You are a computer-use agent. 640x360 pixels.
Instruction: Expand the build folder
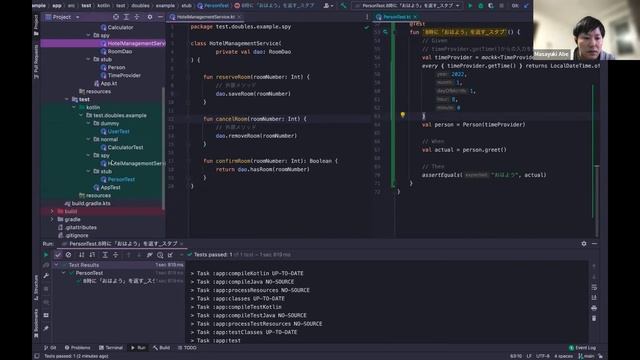click(52, 211)
